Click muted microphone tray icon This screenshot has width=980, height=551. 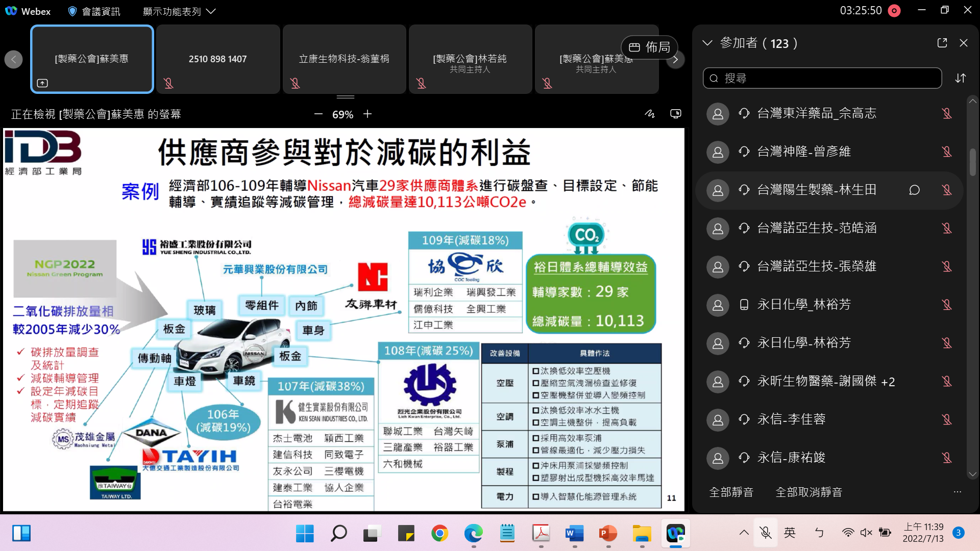(x=765, y=533)
